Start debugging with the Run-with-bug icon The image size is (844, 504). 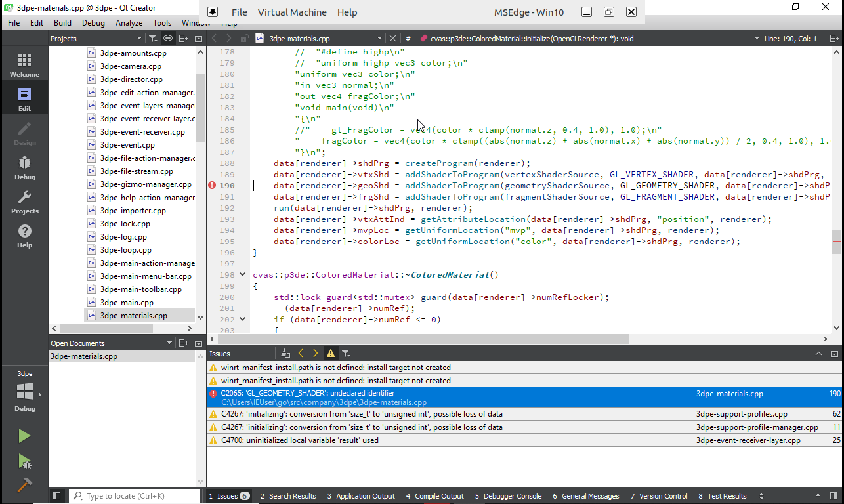pos(24,461)
